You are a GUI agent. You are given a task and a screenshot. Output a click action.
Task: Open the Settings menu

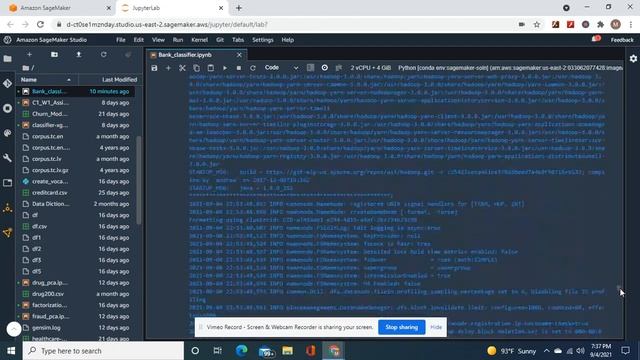pos(263,40)
